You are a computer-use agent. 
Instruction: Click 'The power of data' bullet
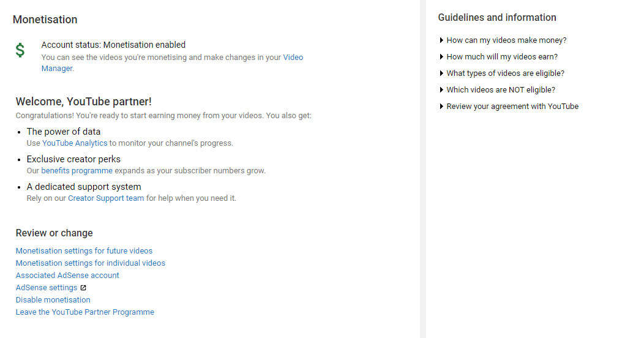click(x=64, y=132)
